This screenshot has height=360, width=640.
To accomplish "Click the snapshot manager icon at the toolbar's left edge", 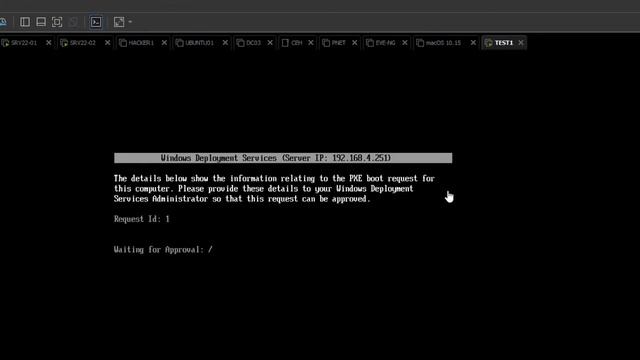I will pyautogui.click(x=3, y=22).
